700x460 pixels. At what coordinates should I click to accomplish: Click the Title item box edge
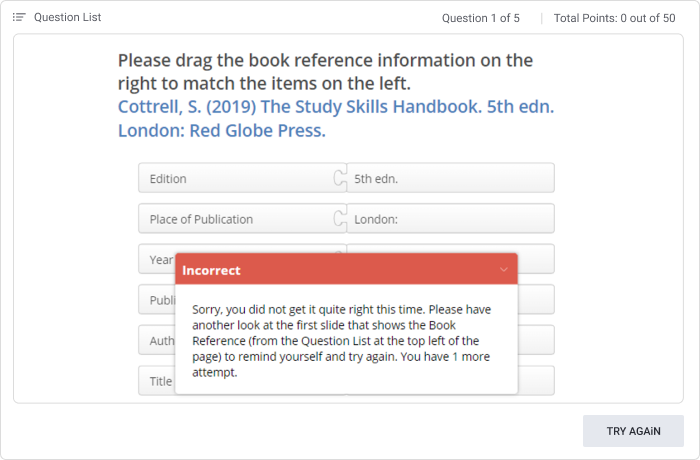[157, 381]
